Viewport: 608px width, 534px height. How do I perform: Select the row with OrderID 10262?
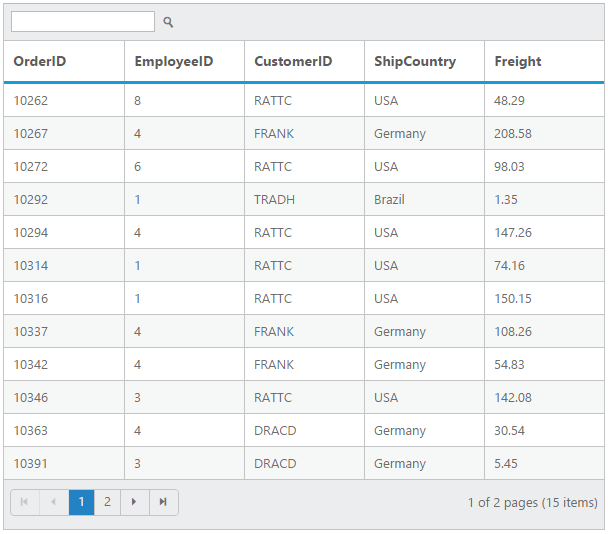point(31,100)
